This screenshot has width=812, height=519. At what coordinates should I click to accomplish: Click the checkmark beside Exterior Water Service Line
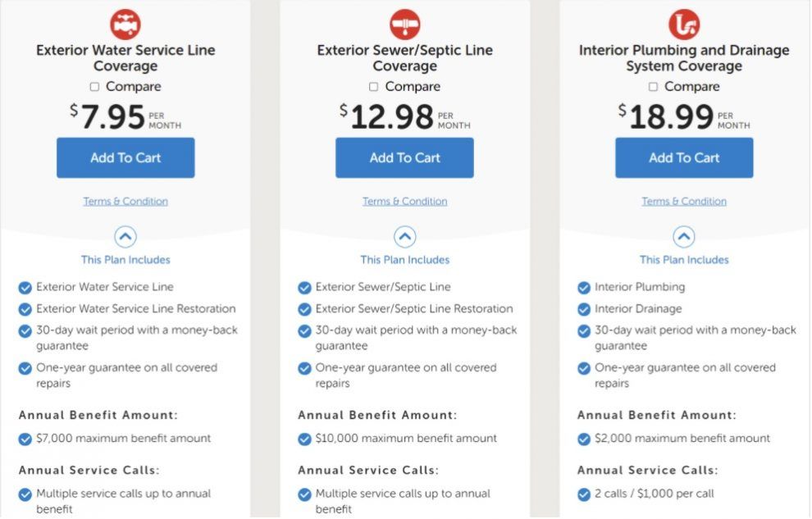pyautogui.click(x=25, y=287)
